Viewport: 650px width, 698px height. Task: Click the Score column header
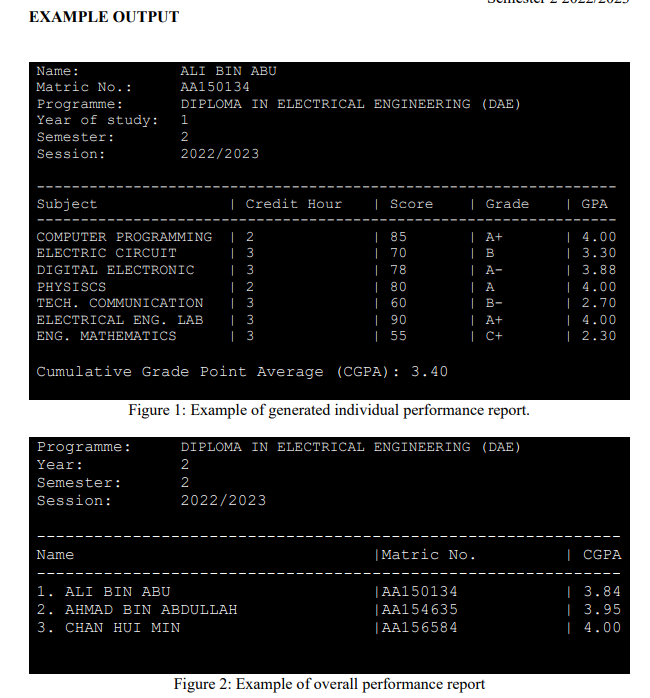click(411, 204)
